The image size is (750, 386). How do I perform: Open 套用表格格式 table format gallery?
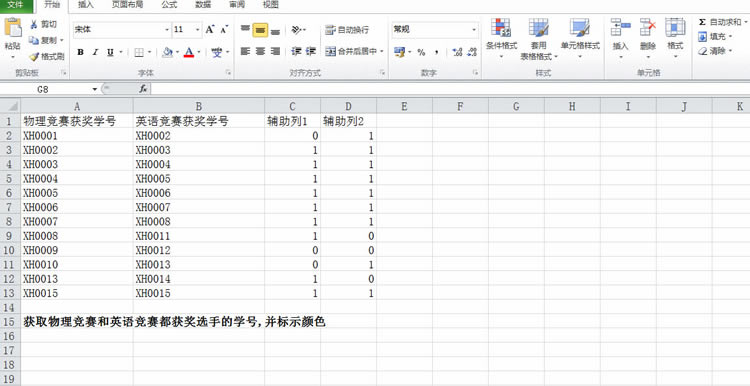(539, 39)
